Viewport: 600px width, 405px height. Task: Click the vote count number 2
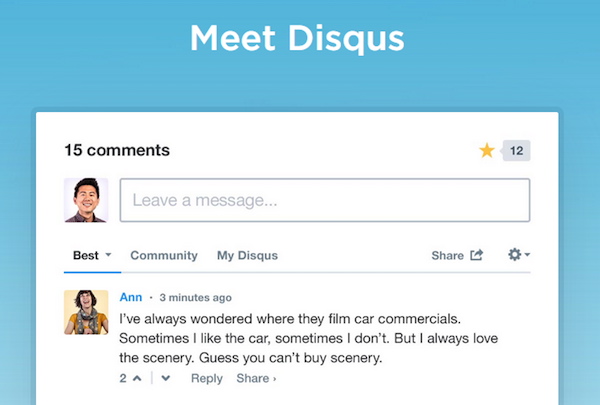[123, 378]
